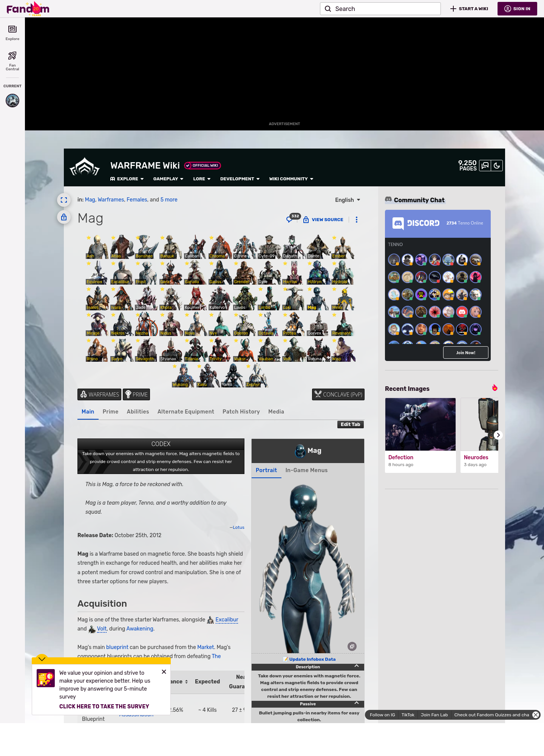Click the Fandom logo
The width and height of the screenshot is (544, 756).
pos(28,8)
